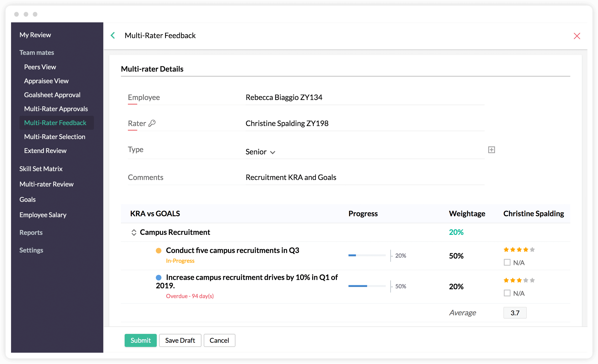Rate Q3 campus goal one star

coord(506,250)
